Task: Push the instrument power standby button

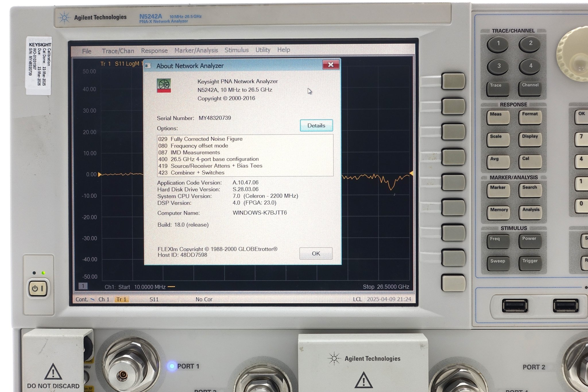Action: click(38, 288)
